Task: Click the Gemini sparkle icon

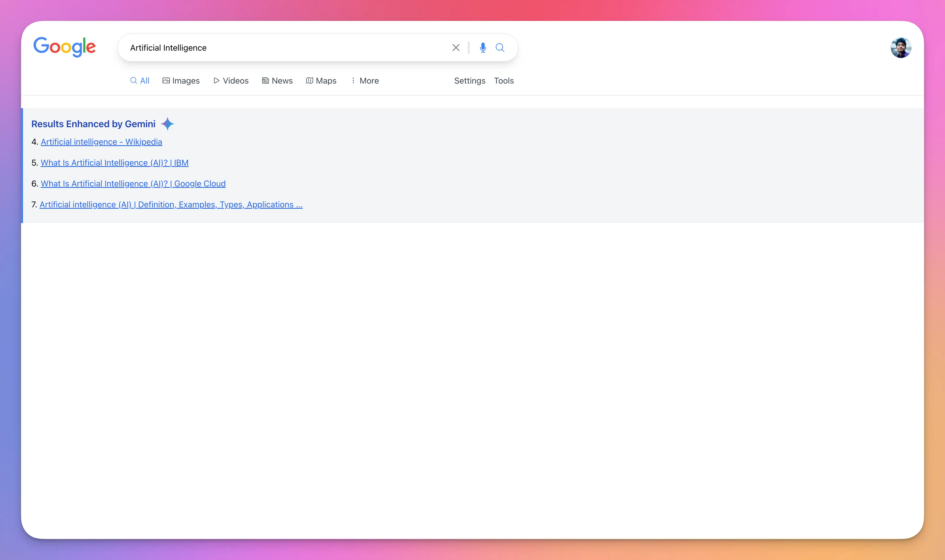Action: pyautogui.click(x=167, y=124)
